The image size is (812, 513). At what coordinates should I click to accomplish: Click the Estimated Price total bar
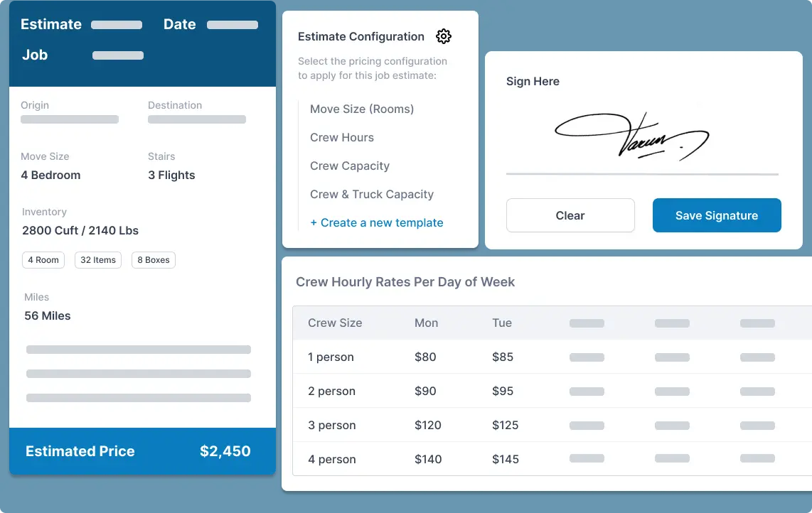[x=142, y=451]
